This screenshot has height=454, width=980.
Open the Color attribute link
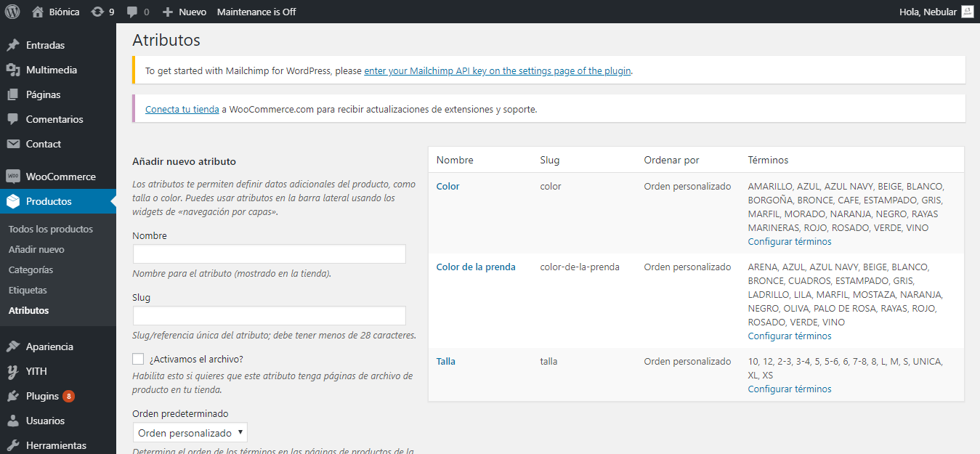tap(448, 187)
